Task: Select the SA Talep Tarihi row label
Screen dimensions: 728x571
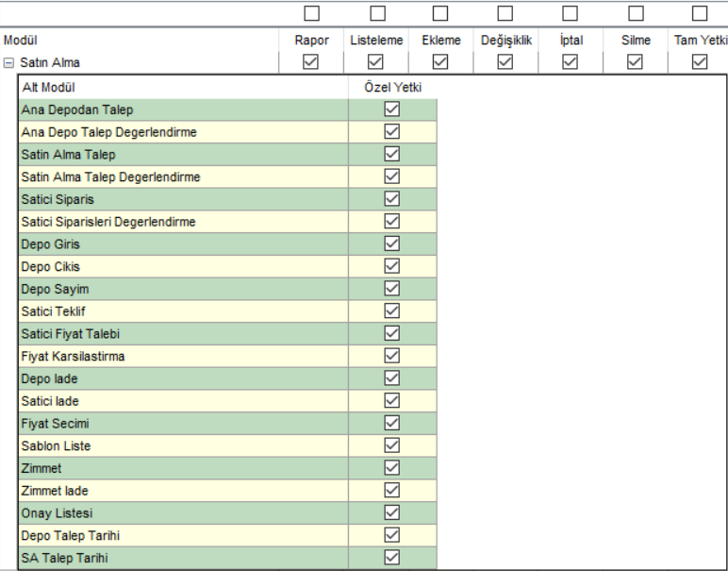Action: point(64,558)
